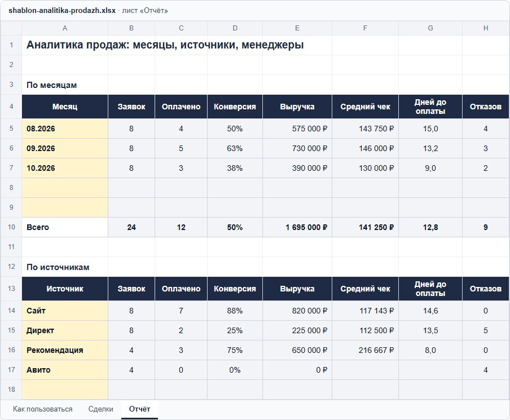Select average check cell 143 750 ₽
The width and height of the screenshot is (510, 420).
365,129
